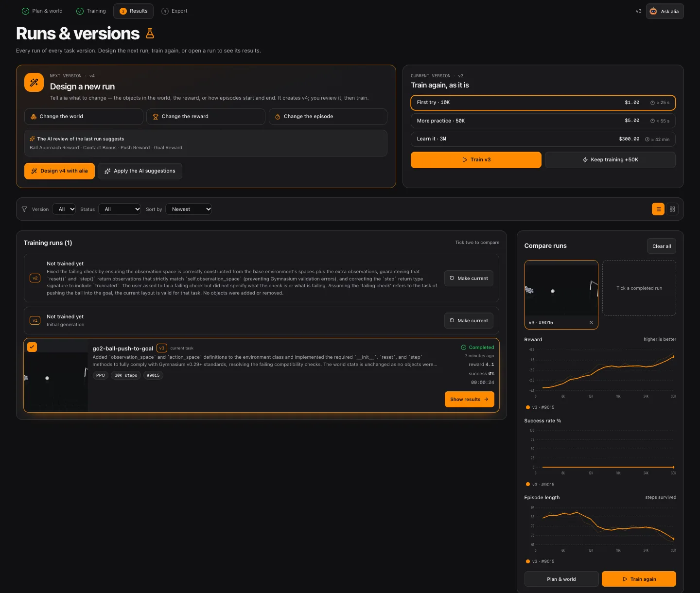
Task: Switch to the grid view icon
Action: click(672, 209)
